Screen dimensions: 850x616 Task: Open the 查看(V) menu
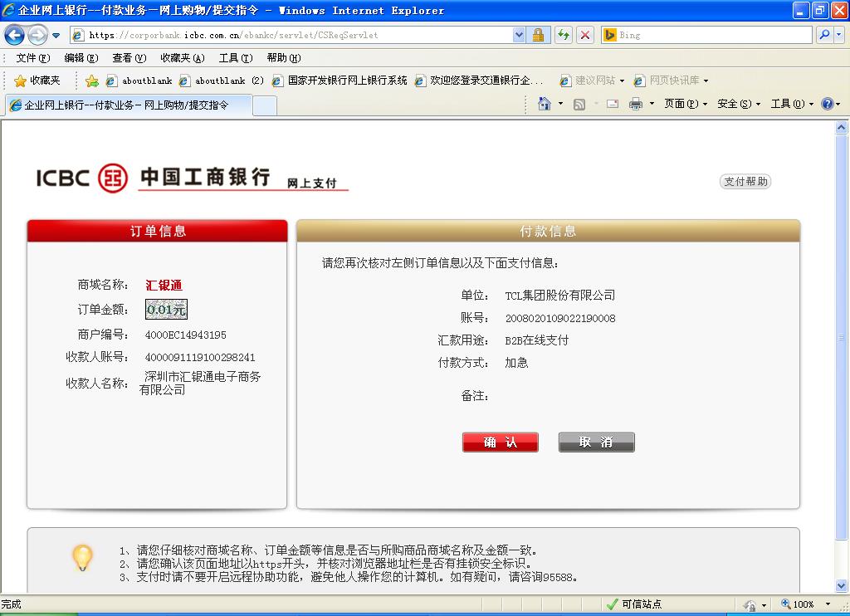(x=129, y=57)
